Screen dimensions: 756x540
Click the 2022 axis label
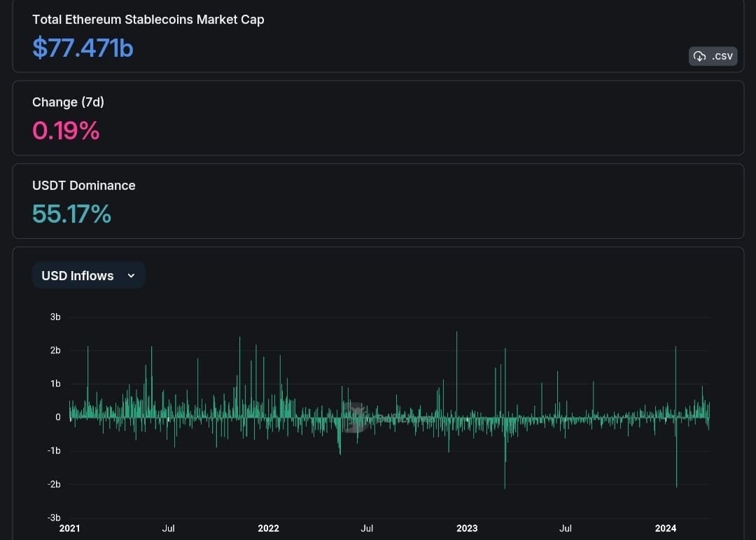coord(269,529)
